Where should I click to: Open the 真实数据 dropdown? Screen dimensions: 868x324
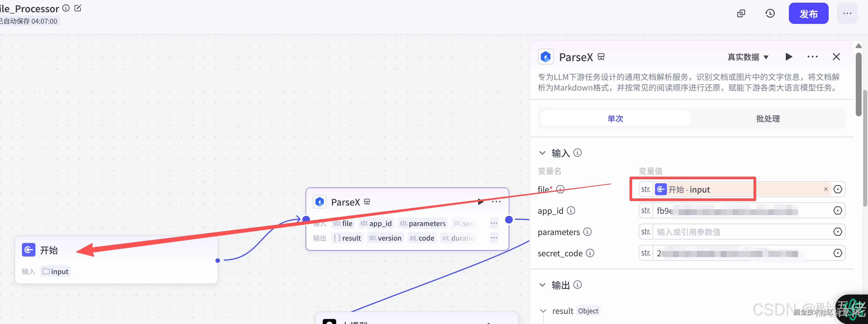[x=748, y=57]
